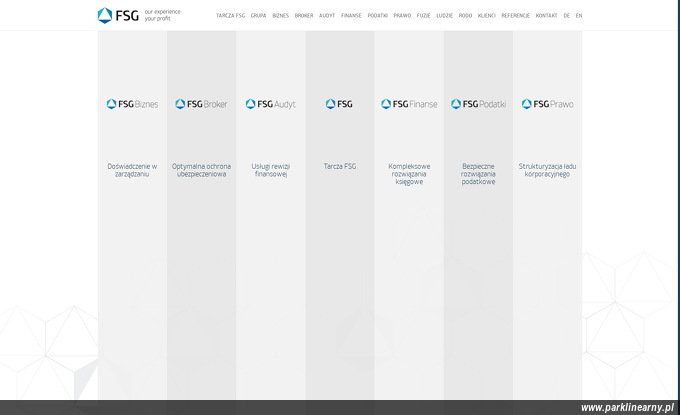Screen dimensions: 680x415
Task: Open the FUZJE menu item
Action: coord(424,16)
